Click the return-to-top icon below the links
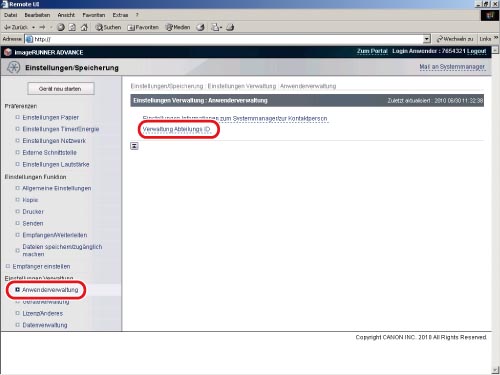The image size is (500, 375). (x=134, y=146)
